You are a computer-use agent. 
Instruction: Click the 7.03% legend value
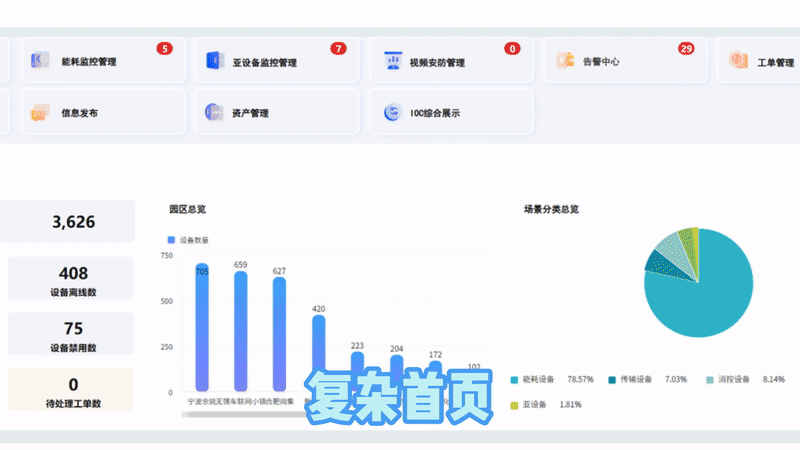coord(676,380)
